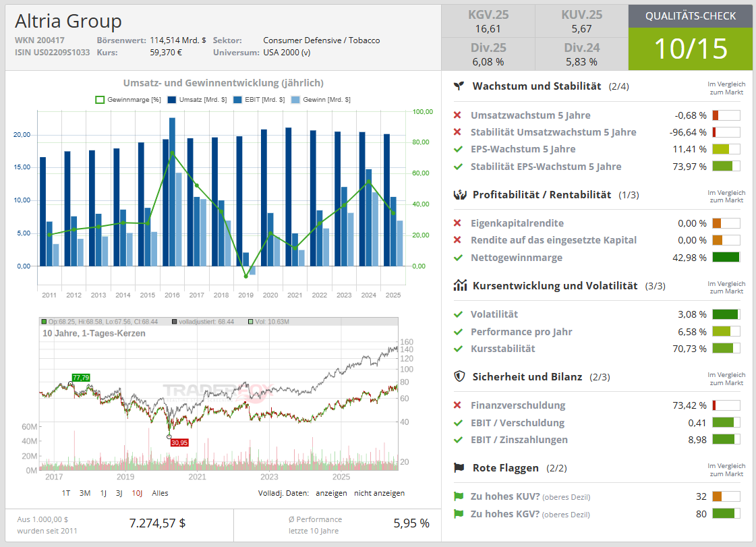Click the WKN 200417 text
Screen dimensions: 756x547
[x=40, y=40]
